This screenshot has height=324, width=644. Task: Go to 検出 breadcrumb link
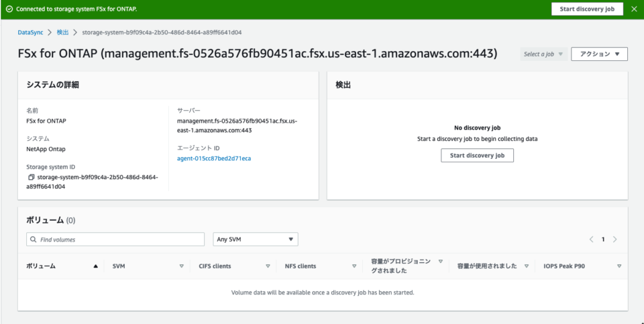click(63, 32)
